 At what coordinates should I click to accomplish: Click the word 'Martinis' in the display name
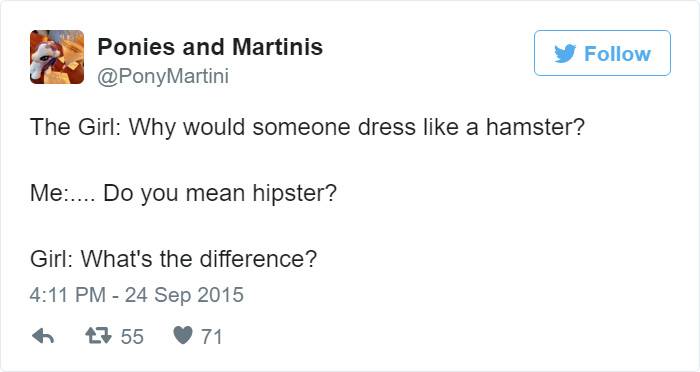click(x=277, y=46)
